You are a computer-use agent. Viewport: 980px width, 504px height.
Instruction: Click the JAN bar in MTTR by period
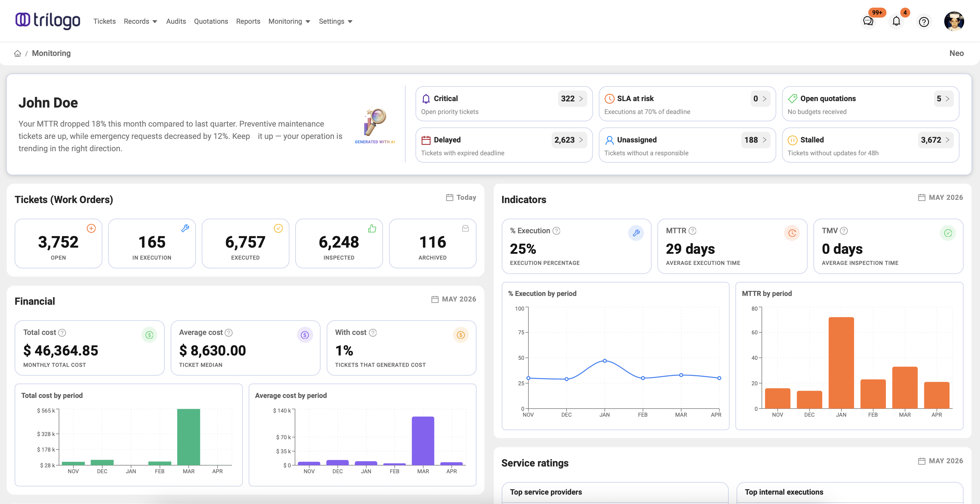coord(841,362)
